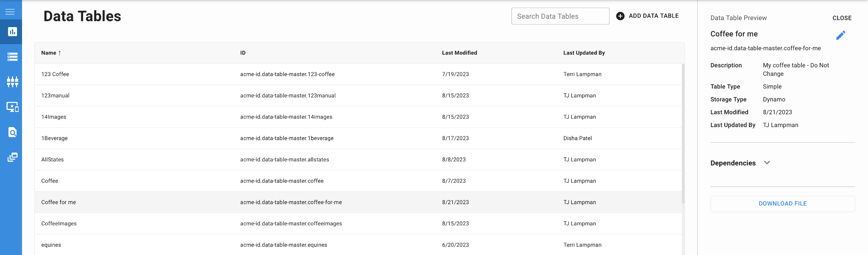Expand the Dependencies section
The image size is (868, 255).
coord(767,163)
